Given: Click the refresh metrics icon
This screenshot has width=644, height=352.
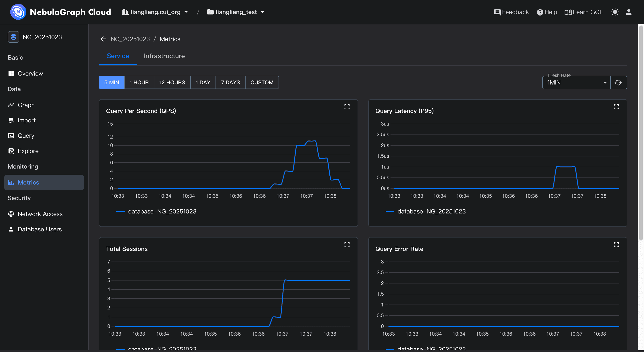Looking at the screenshot, I should pyautogui.click(x=618, y=82).
